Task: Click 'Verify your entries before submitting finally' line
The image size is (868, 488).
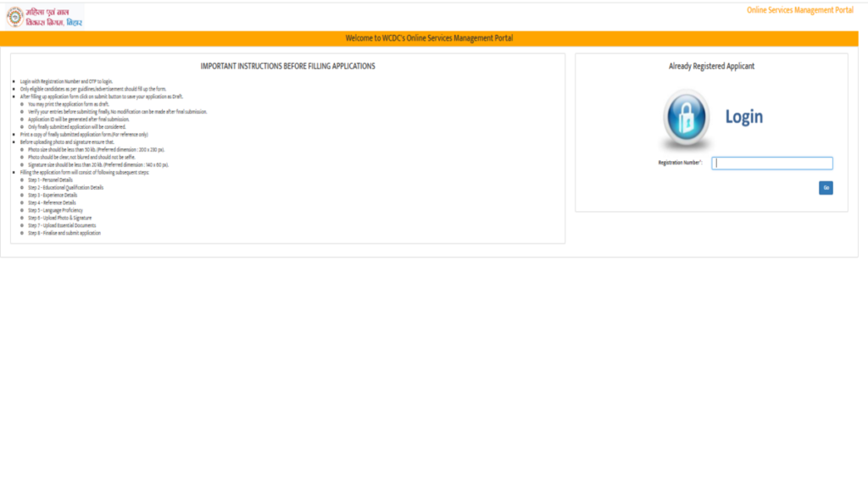Action: [117, 112]
